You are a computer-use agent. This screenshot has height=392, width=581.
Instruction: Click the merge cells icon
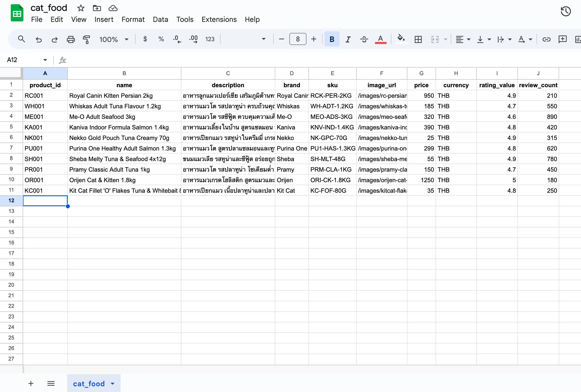[435, 39]
